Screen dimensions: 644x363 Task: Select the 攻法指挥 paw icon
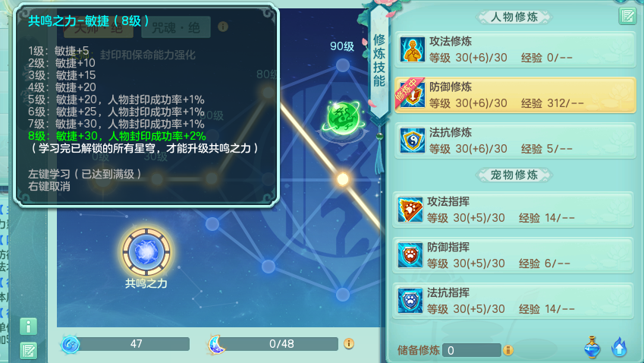[410, 210]
